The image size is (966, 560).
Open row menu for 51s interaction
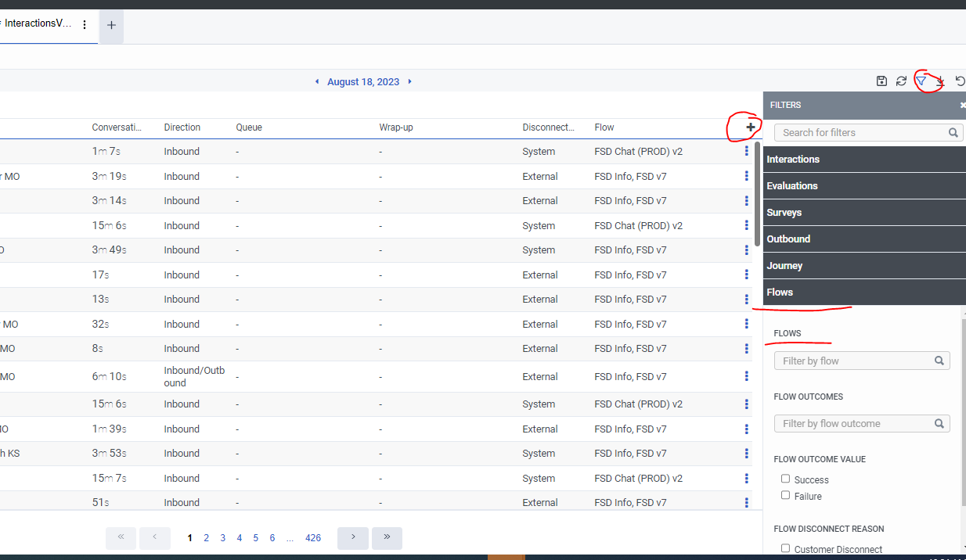[x=747, y=503]
